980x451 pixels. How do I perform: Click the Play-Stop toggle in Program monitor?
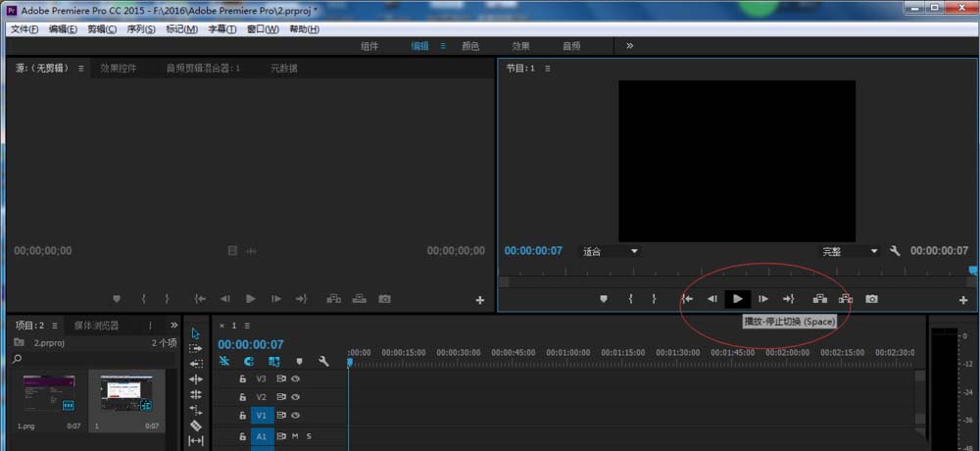click(x=738, y=299)
